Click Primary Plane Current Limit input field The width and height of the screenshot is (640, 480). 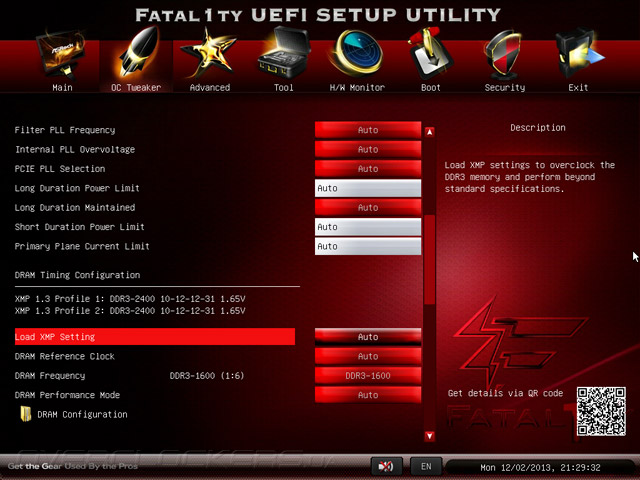coord(368,246)
